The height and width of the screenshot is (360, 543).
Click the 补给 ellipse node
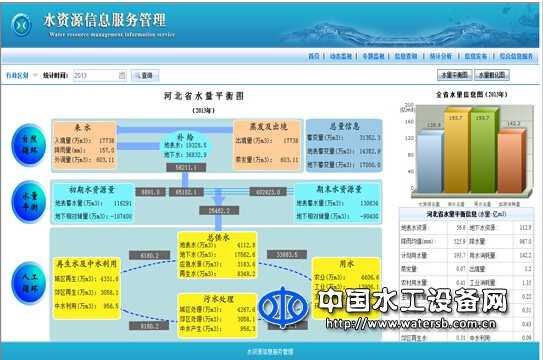tap(185, 145)
